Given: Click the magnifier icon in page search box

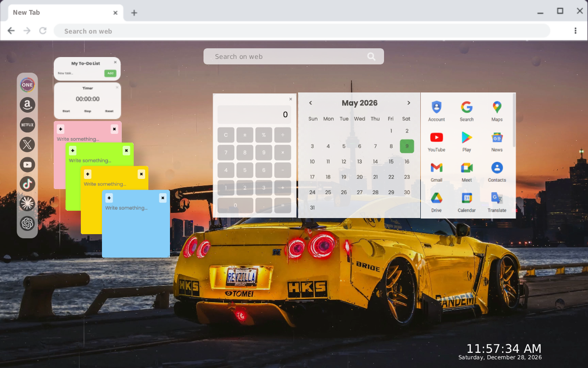Looking at the screenshot, I should pyautogui.click(x=371, y=57).
